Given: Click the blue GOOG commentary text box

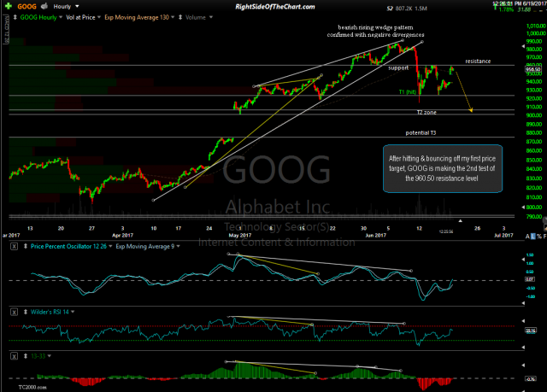Looking at the screenshot, I should (443, 168).
